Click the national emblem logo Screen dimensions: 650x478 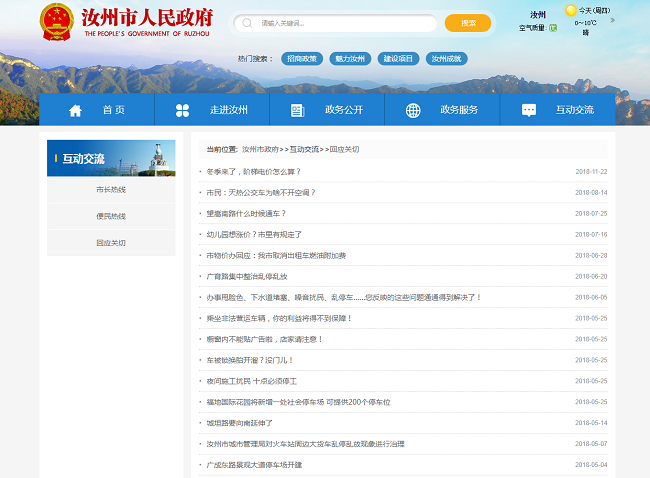click(x=57, y=21)
